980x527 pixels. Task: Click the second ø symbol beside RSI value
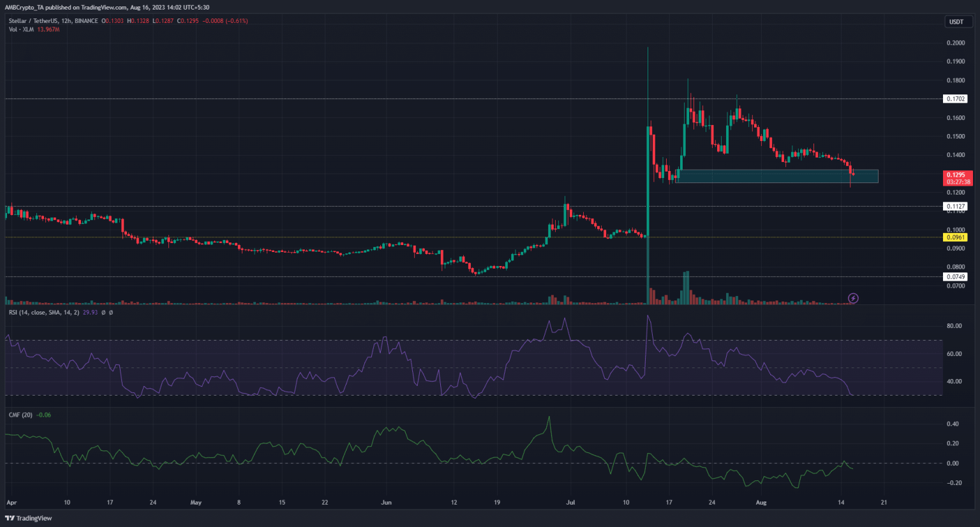[x=112, y=313]
